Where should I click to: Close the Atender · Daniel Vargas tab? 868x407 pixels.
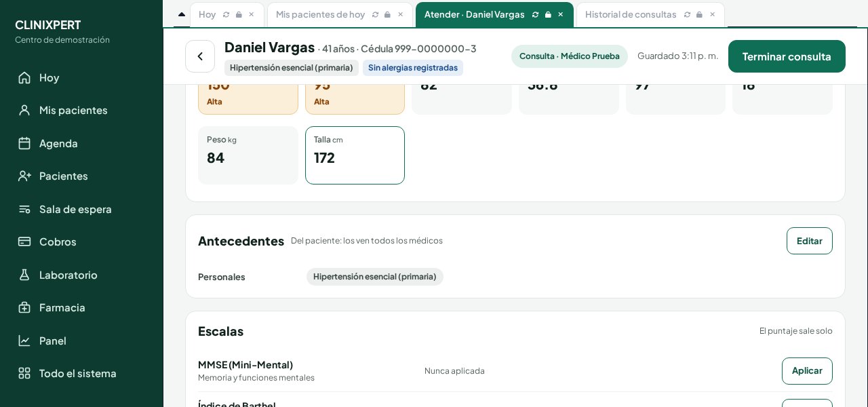click(x=561, y=14)
